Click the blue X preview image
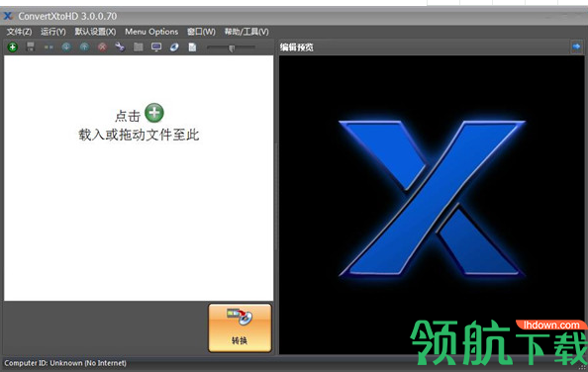This screenshot has width=588, height=372. click(x=432, y=198)
